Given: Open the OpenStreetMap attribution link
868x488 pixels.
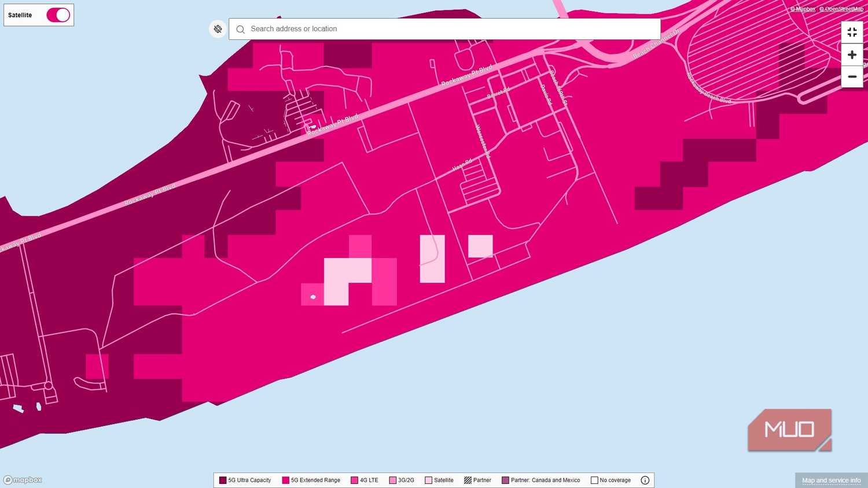Looking at the screenshot, I should [x=841, y=9].
